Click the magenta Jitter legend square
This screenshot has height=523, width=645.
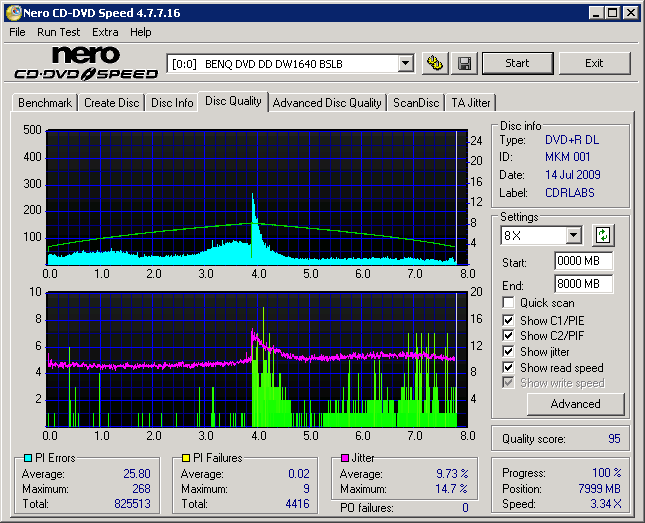coord(343,458)
